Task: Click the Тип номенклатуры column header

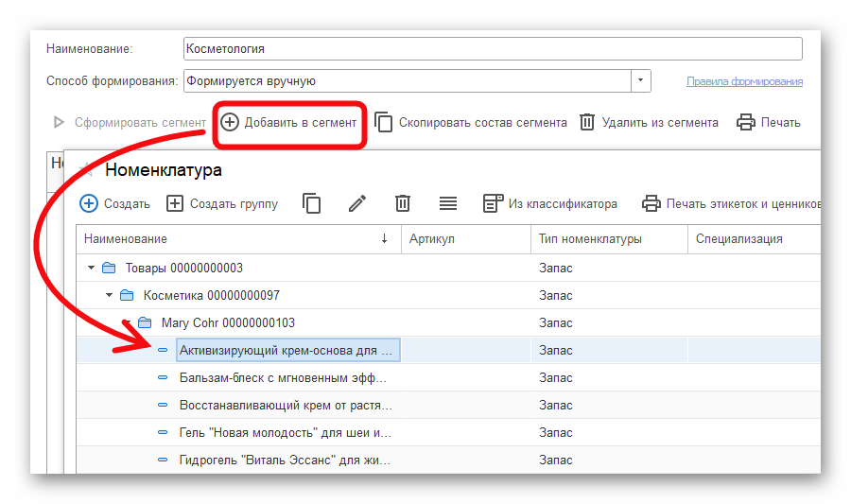Action: pyautogui.click(x=609, y=238)
